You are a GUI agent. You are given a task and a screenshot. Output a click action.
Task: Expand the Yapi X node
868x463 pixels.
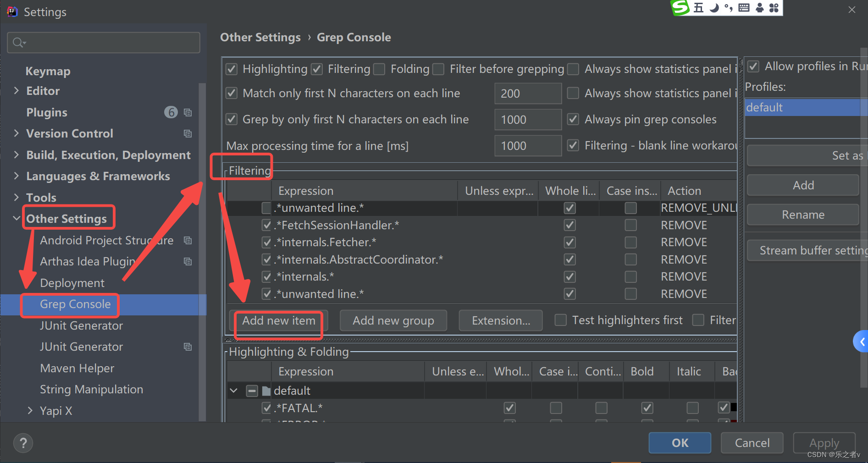[x=30, y=411]
